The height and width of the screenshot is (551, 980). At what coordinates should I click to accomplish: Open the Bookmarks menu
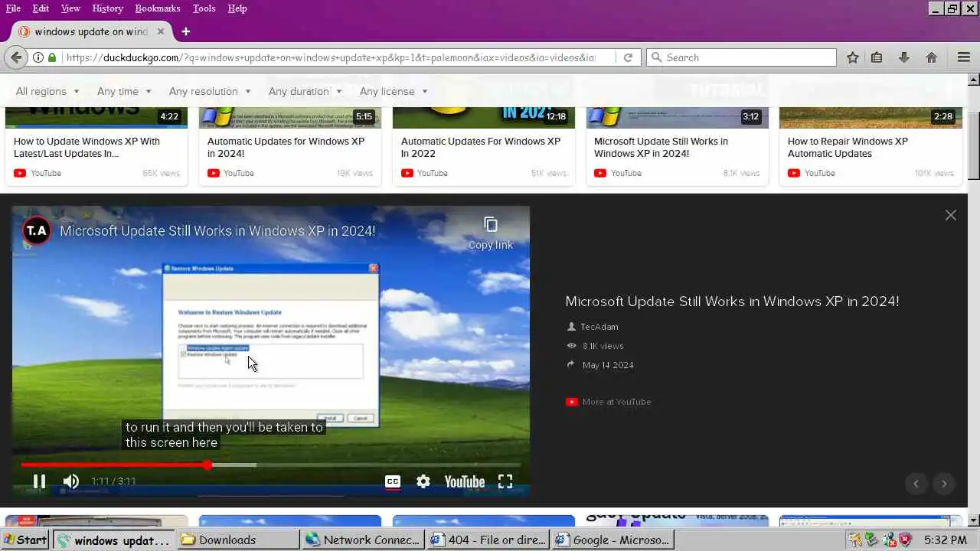158,8
